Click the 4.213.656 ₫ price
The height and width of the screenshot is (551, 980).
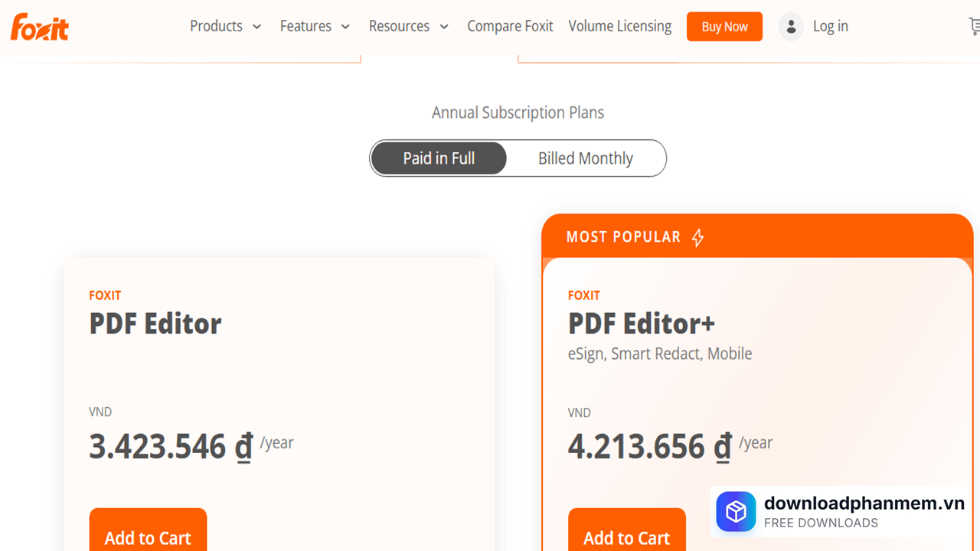650,447
